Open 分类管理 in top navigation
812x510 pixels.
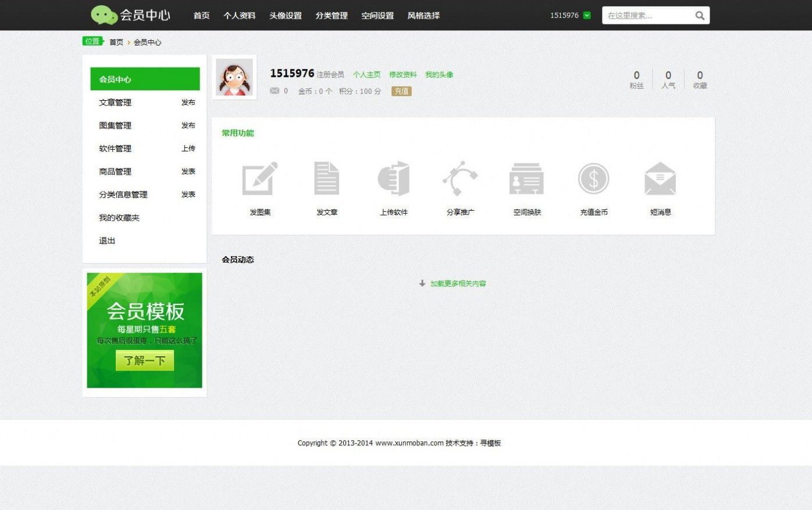pos(332,16)
